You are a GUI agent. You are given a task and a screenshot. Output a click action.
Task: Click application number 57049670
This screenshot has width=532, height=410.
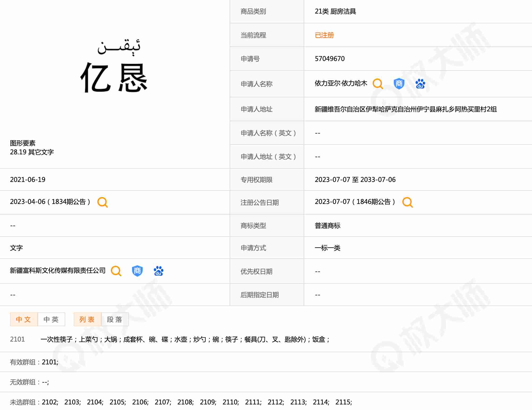coord(330,59)
